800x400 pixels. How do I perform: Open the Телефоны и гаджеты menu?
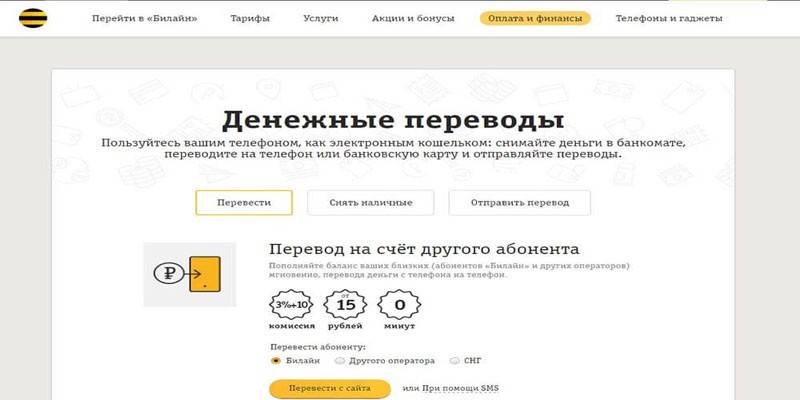click(x=668, y=19)
